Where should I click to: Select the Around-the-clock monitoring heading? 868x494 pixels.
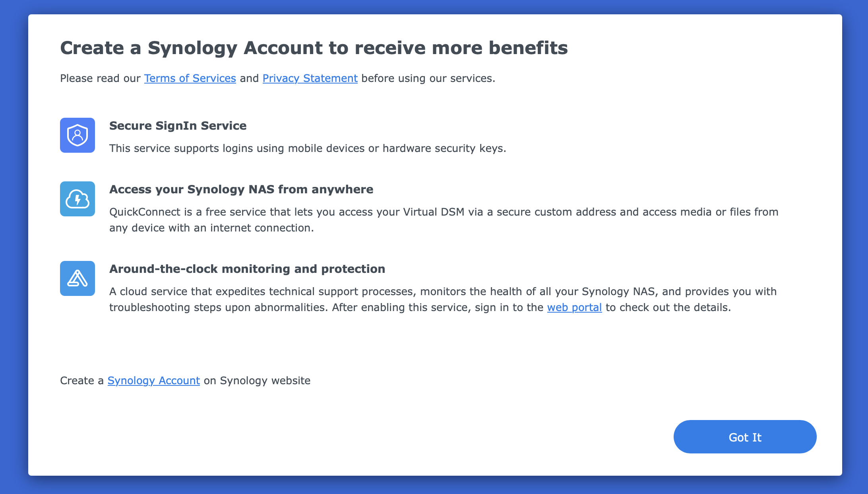(247, 269)
